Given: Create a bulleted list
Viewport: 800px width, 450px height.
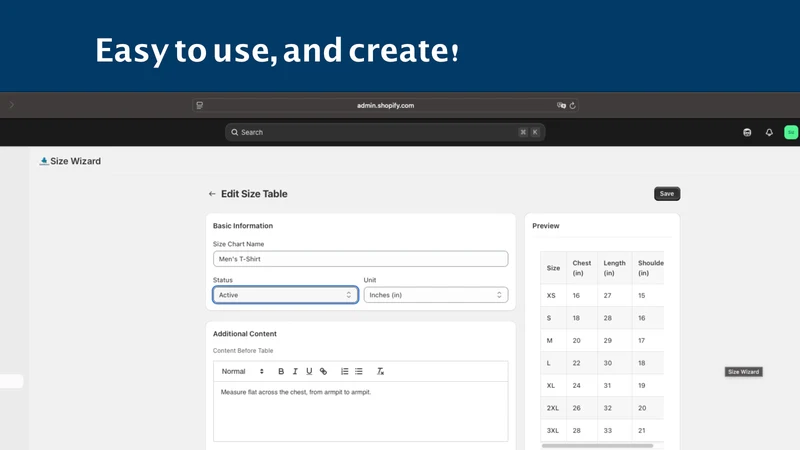Looking at the screenshot, I should pyautogui.click(x=359, y=371).
